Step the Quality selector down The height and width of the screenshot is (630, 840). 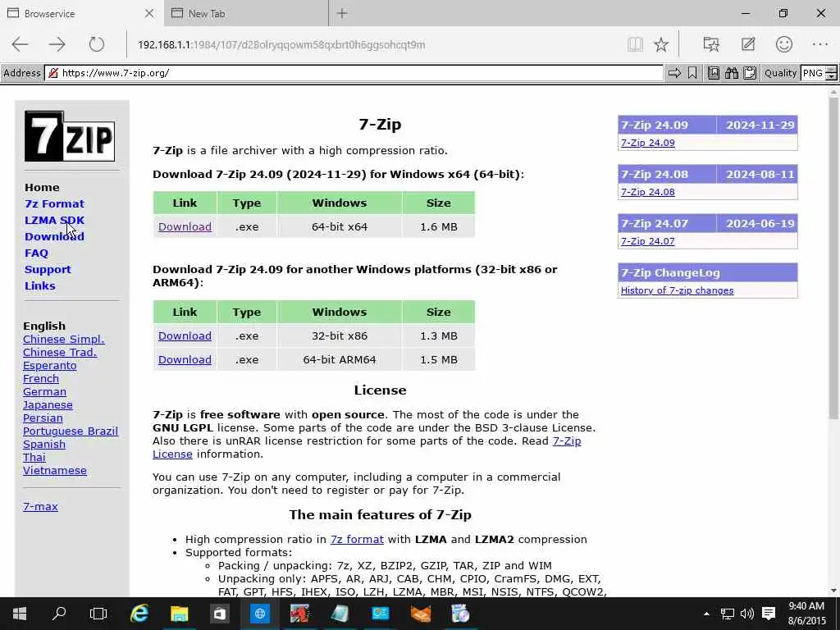832,76
